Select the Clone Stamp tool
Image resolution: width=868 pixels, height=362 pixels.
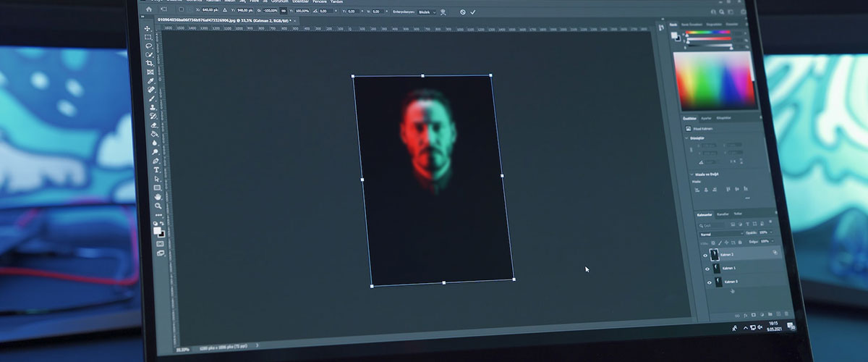(x=152, y=107)
